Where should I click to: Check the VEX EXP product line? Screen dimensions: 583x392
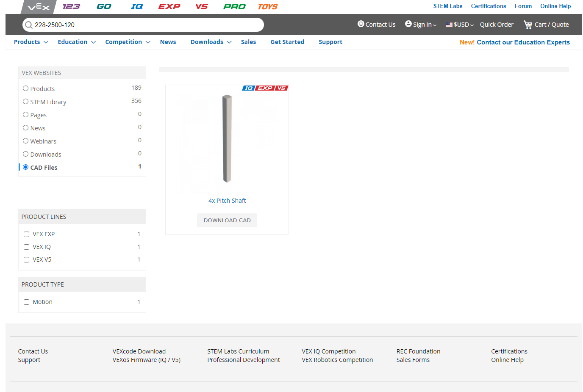tap(27, 235)
